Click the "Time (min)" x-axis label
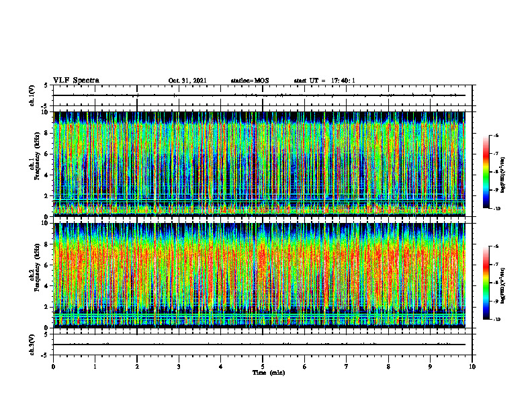532x411 pixels. (269, 373)
